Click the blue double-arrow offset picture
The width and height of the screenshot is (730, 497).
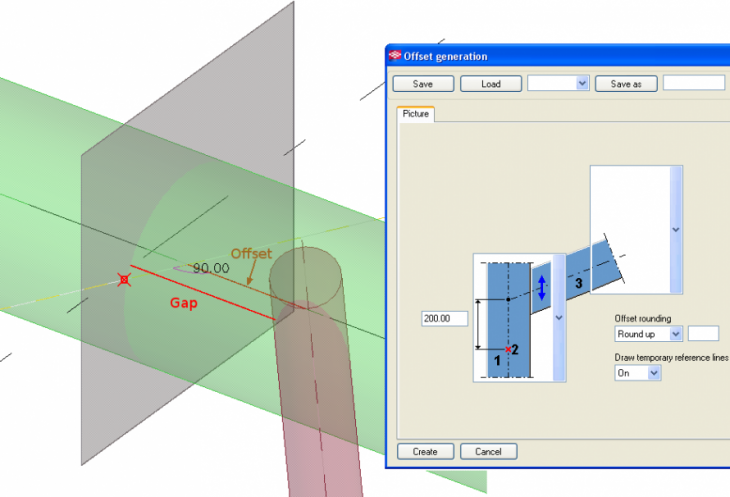[541, 288]
